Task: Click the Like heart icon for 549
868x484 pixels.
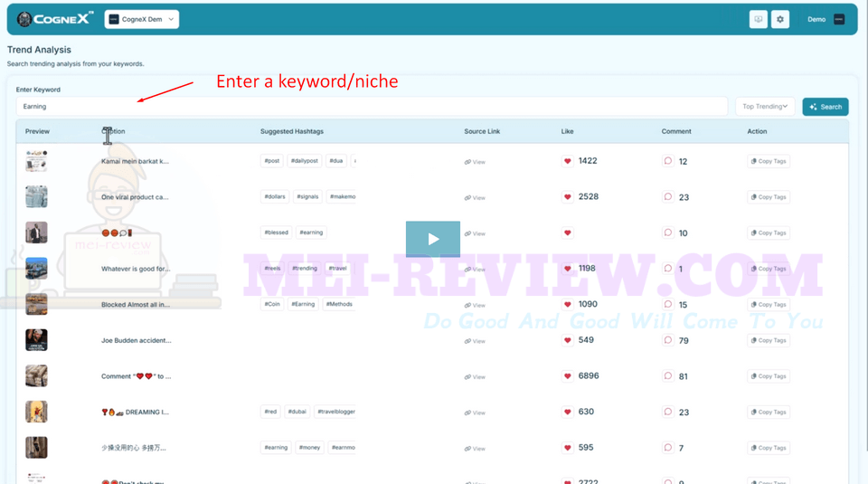Action: coord(568,340)
